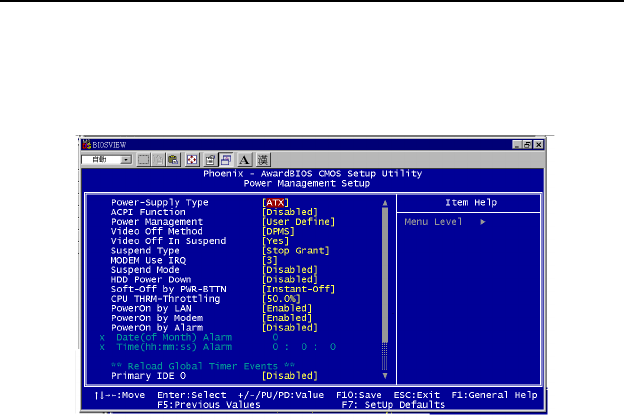Viewport: 624px width, 420px height.
Task: Select the MODEM Use IRQ [3] value
Action: pos(270,260)
